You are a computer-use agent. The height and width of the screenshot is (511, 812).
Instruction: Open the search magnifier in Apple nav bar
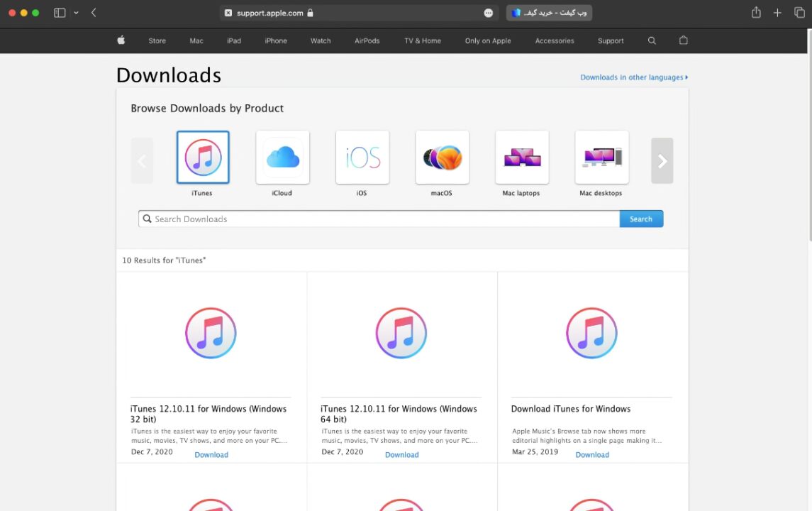pos(652,40)
